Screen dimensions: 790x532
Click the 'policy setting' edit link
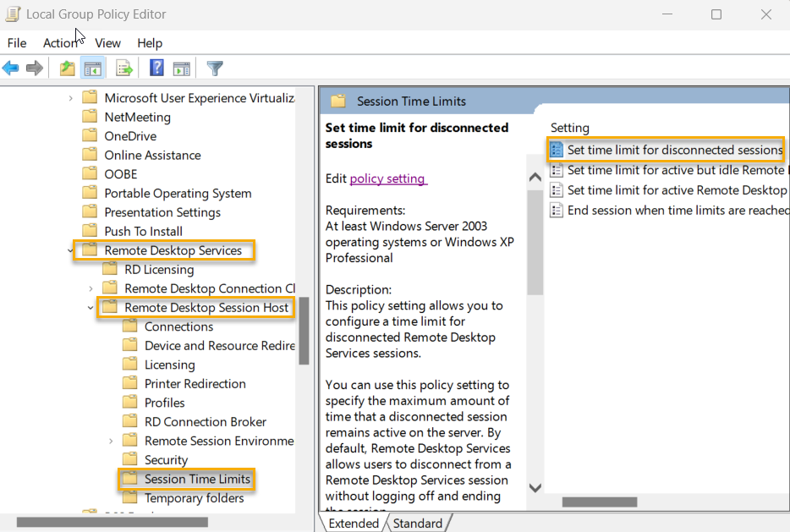click(x=387, y=178)
